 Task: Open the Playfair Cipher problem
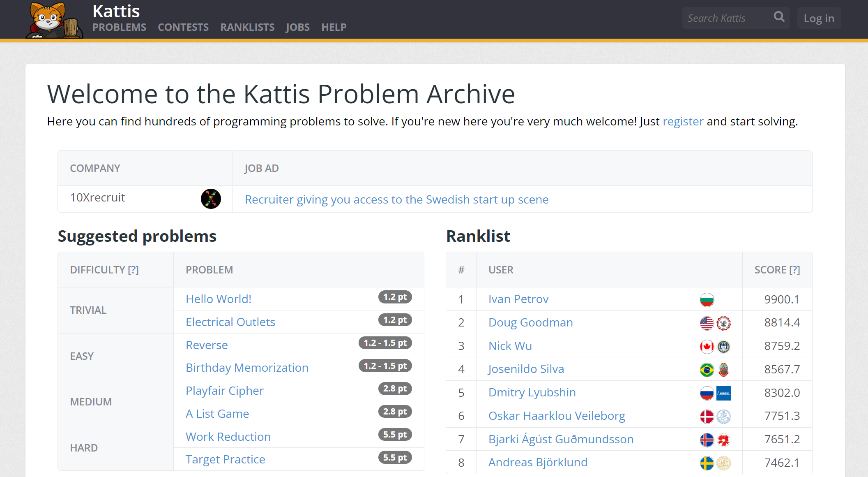click(x=224, y=391)
